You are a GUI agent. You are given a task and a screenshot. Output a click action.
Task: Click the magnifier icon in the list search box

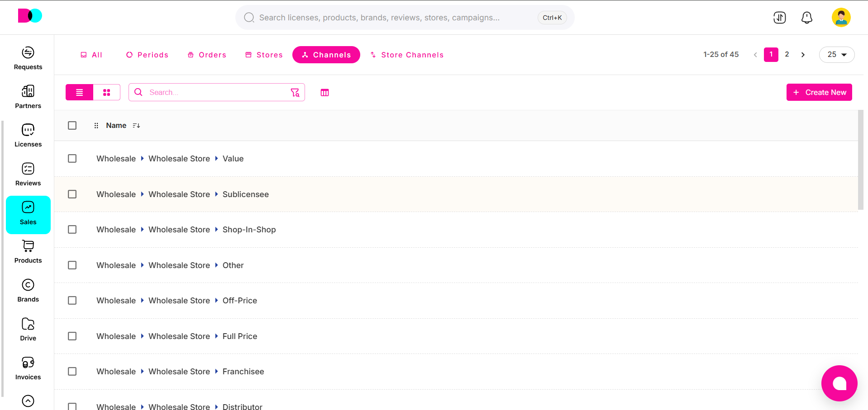(139, 92)
